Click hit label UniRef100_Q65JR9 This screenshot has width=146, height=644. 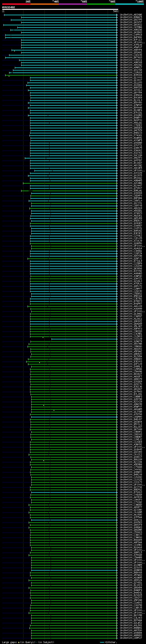[x=131, y=218]
